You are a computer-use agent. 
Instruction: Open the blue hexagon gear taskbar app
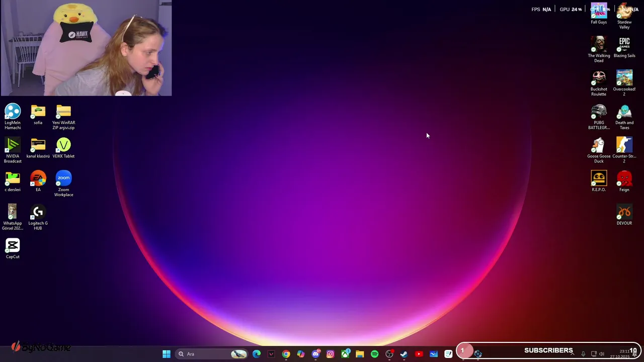click(x=478, y=354)
